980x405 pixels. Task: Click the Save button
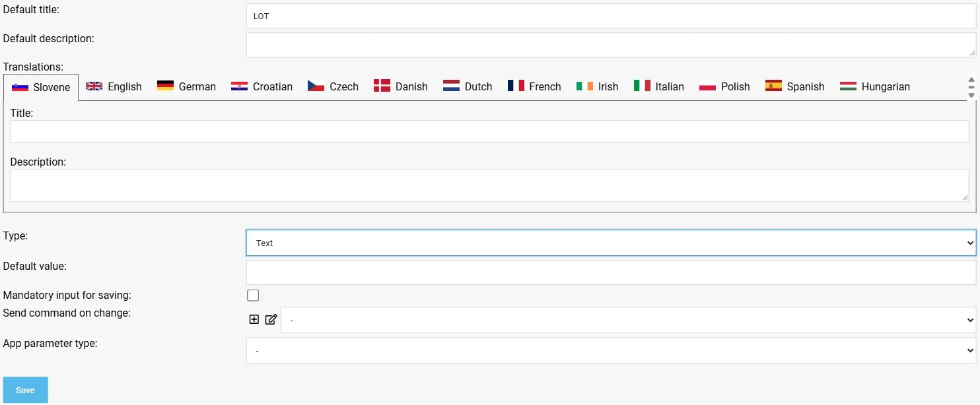coord(26,390)
